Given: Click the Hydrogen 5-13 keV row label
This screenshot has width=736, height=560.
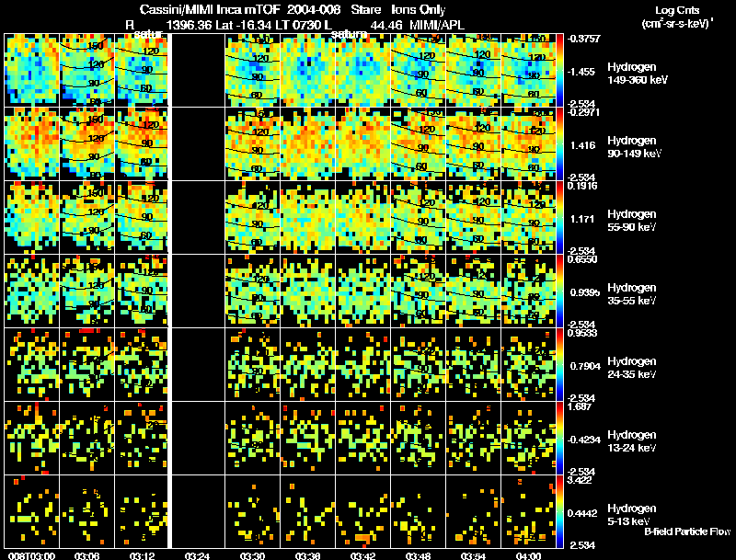Looking at the screenshot, I should 632,515.
